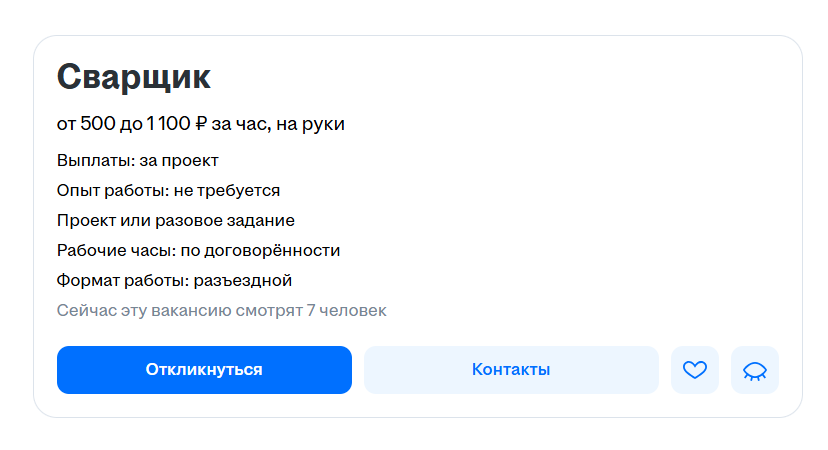Screen dimensions: 828x450
Task: Click the Выплаты: за проект line
Action: tap(138, 161)
